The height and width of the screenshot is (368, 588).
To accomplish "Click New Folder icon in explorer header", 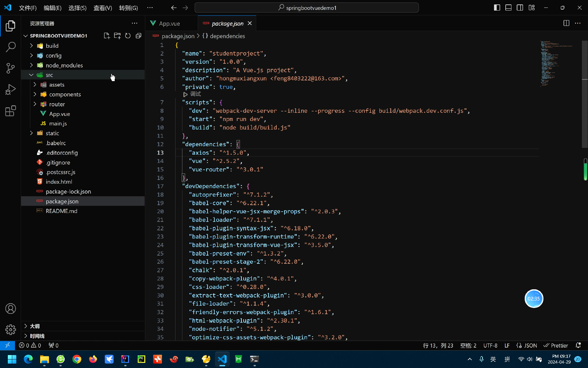I will click(117, 36).
